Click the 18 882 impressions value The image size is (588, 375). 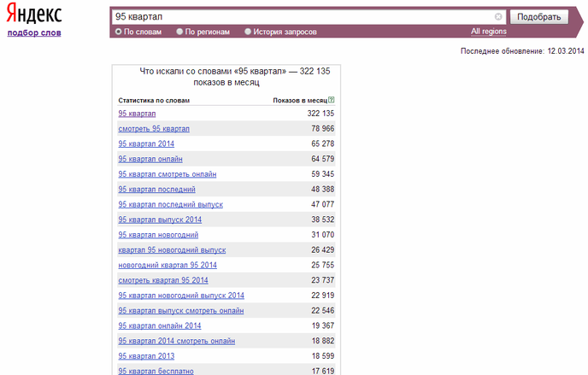coord(322,341)
